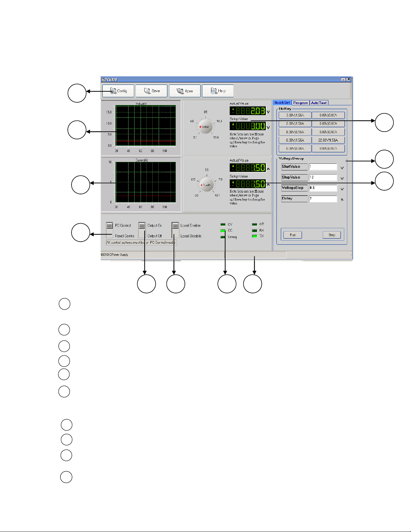Open the Help toolbar button
Viewport: 411px width, 532px height.
point(218,91)
